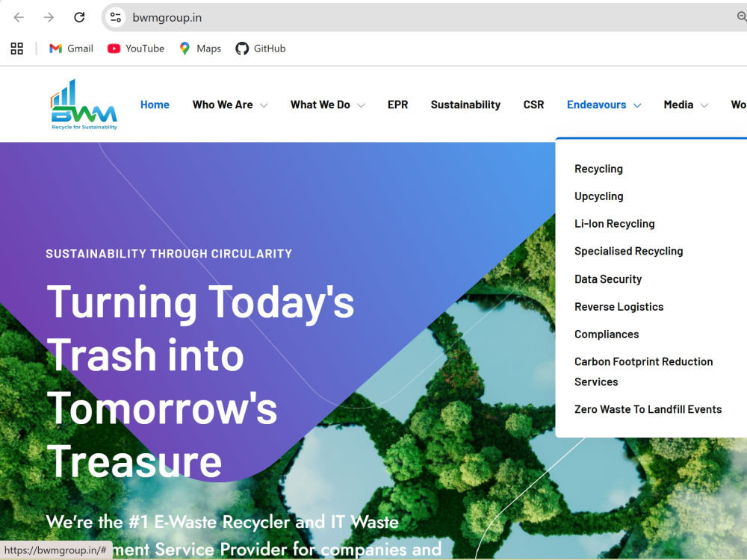
Task: Click the Endeavours menu label
Action: click(x=596, y=105)
